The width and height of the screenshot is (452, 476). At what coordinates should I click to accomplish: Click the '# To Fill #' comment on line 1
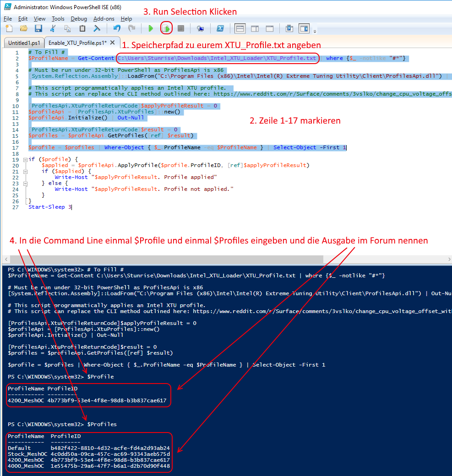[46, 52]
